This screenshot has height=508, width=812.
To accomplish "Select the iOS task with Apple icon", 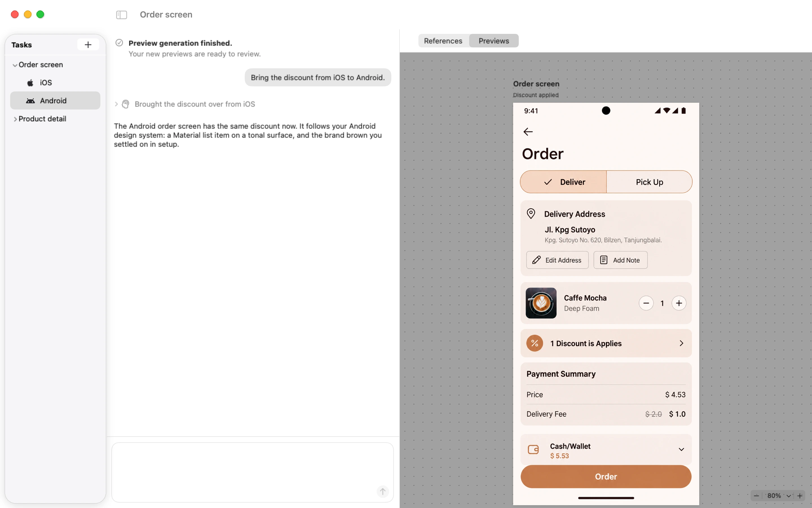I will tap(55, 83).
